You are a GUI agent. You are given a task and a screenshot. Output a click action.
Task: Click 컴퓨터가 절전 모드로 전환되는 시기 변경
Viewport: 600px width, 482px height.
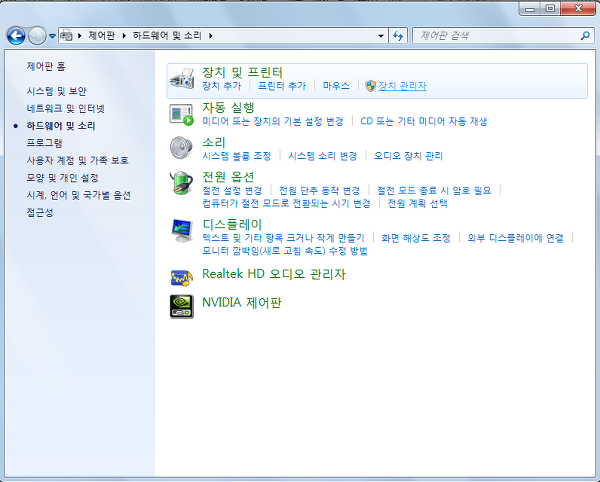point(286,203)
